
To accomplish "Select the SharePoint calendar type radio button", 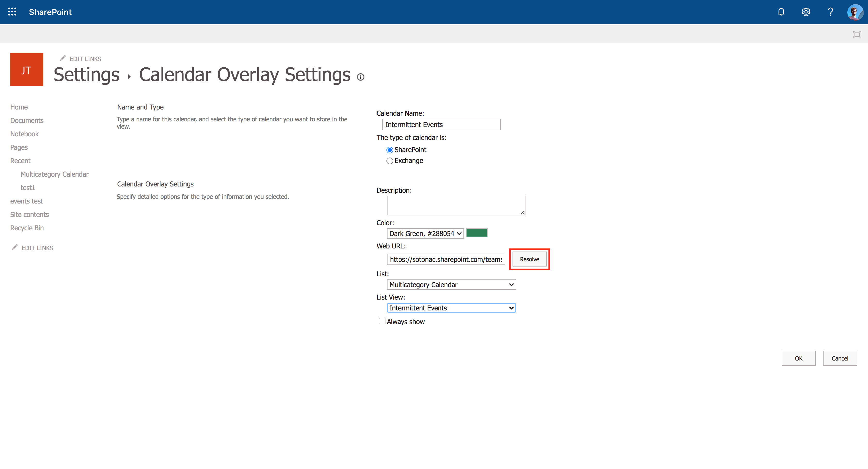I will pos(390,150).
